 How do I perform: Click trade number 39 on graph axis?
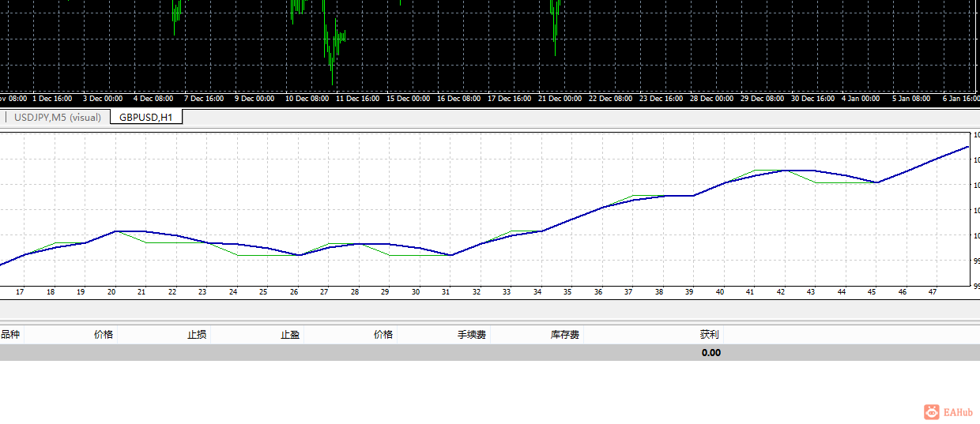click(x=689, y=292)
